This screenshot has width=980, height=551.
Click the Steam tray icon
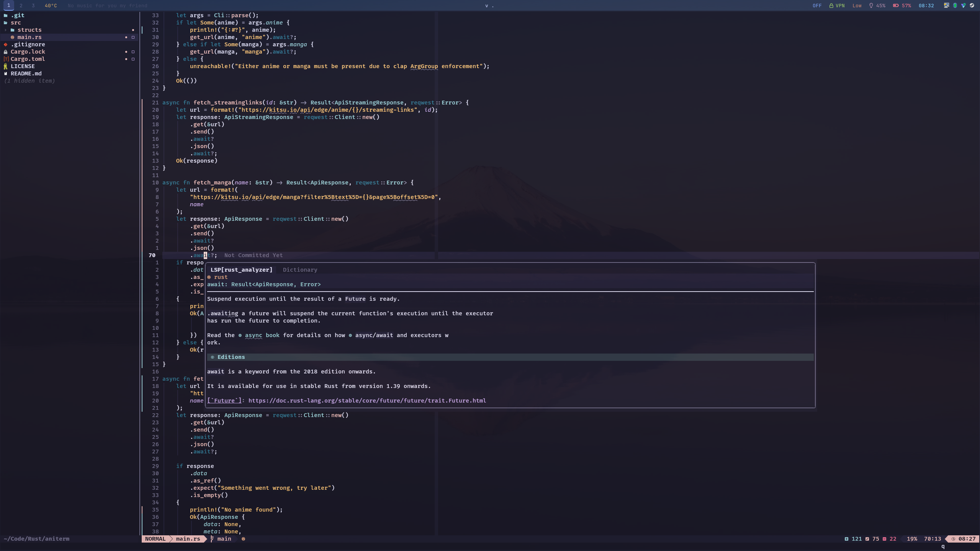972,5
